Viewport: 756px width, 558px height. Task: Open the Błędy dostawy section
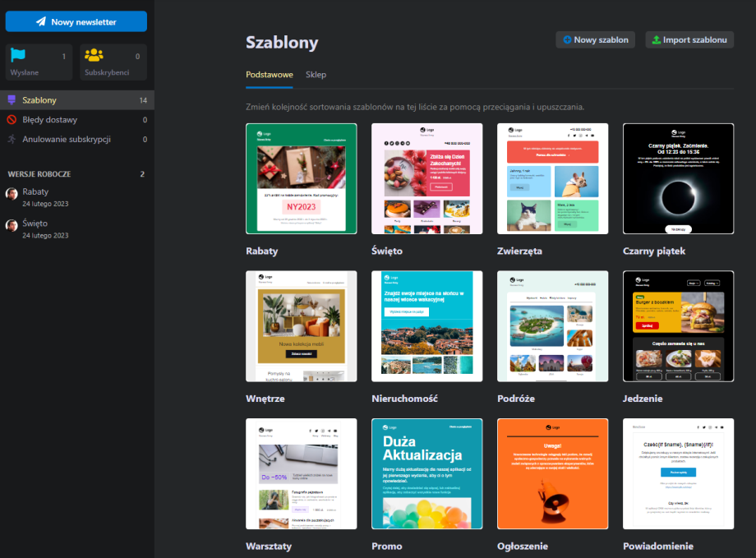pyautogui.click(x=50, y=120)
